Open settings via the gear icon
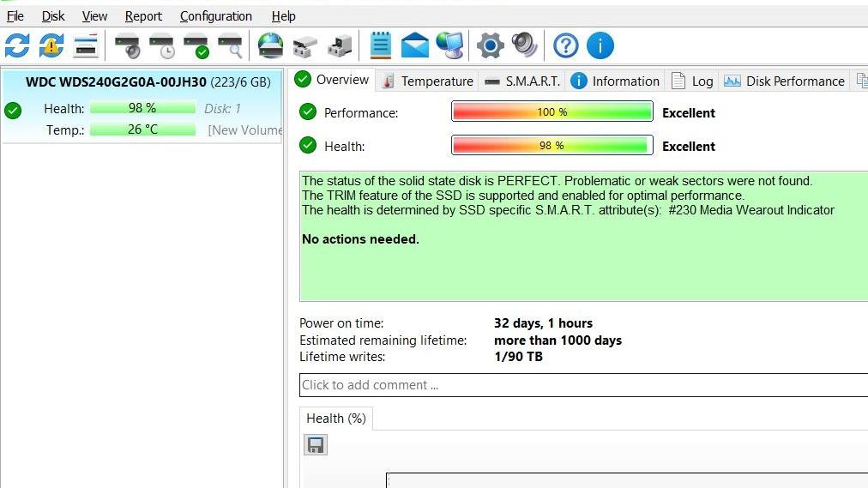 [x=490, y=45]
